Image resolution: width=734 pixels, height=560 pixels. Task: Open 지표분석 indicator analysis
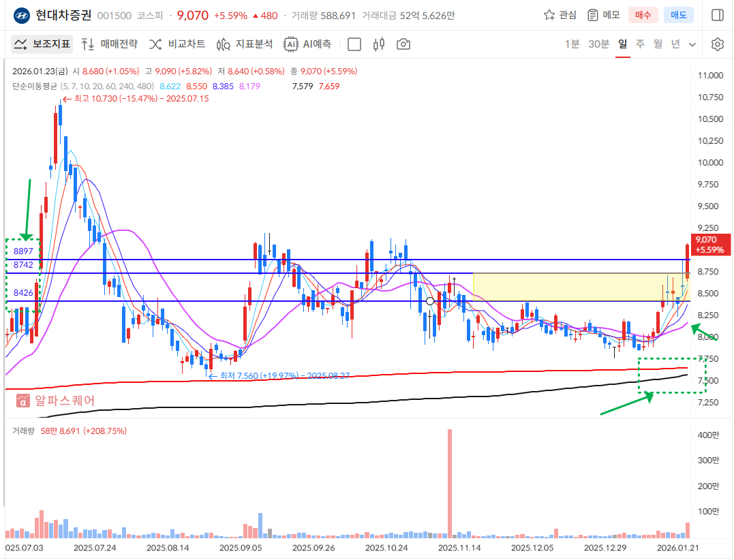click(x=245, y=44)
